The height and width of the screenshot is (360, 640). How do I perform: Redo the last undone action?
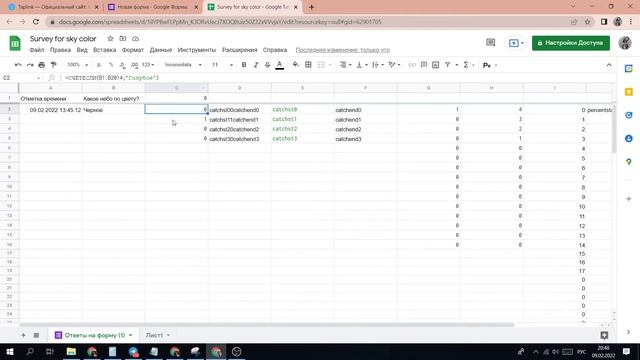click(30, 65)
